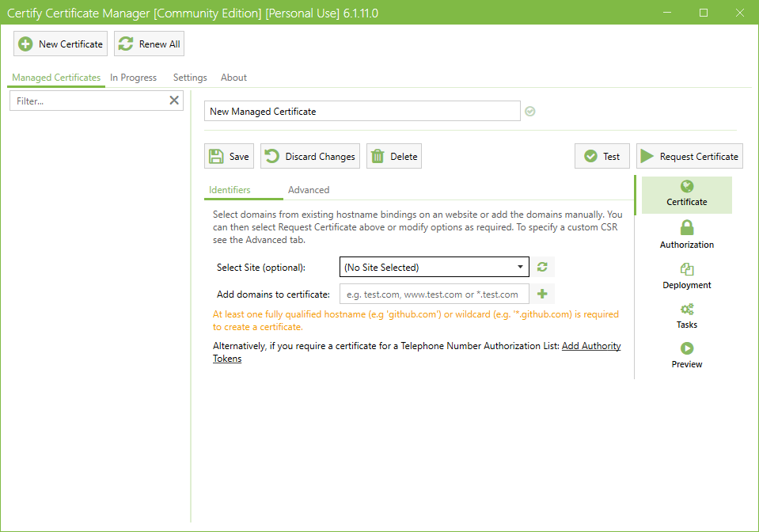Click the Test button
The height and width of the screenshot is (532, 759).
pyautogui.click(x=602, y=156)
